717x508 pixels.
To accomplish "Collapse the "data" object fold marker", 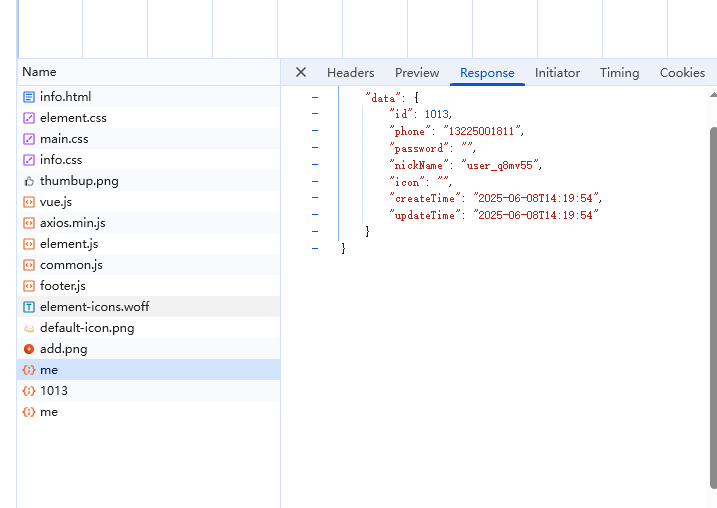I will [x=315, y=97].
